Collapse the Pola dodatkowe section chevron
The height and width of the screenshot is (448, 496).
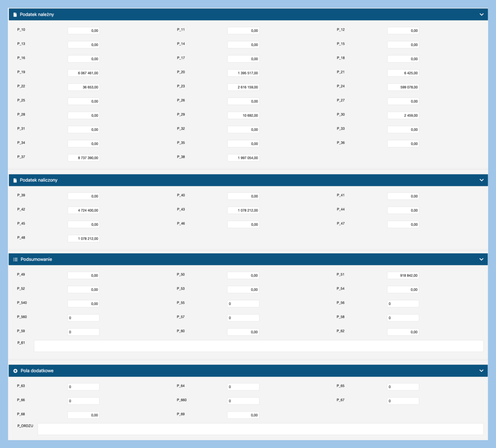[x=481, y=371]
